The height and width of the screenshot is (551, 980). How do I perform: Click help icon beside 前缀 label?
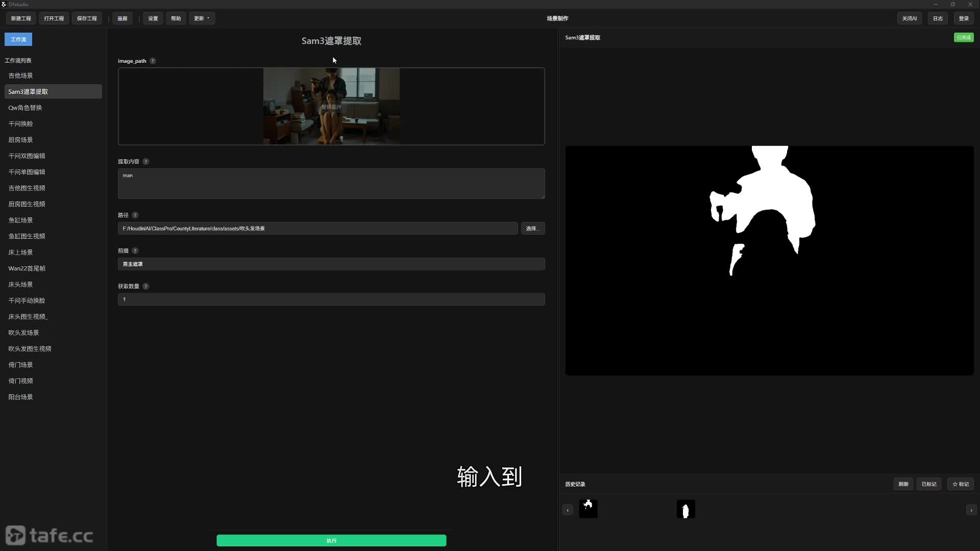[x=135, y=251]
